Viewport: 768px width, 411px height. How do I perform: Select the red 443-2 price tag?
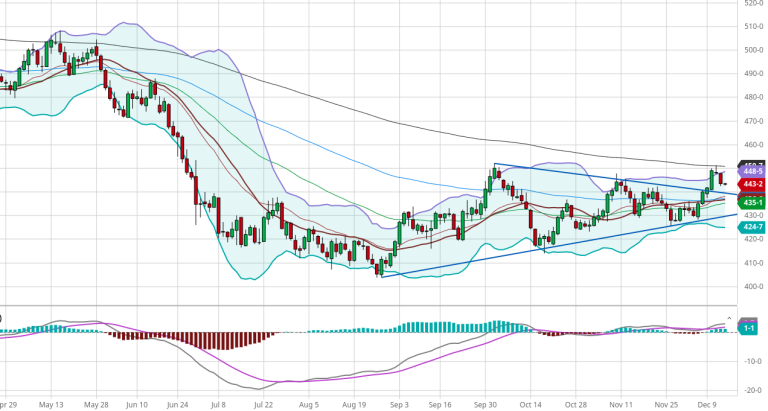751,185
